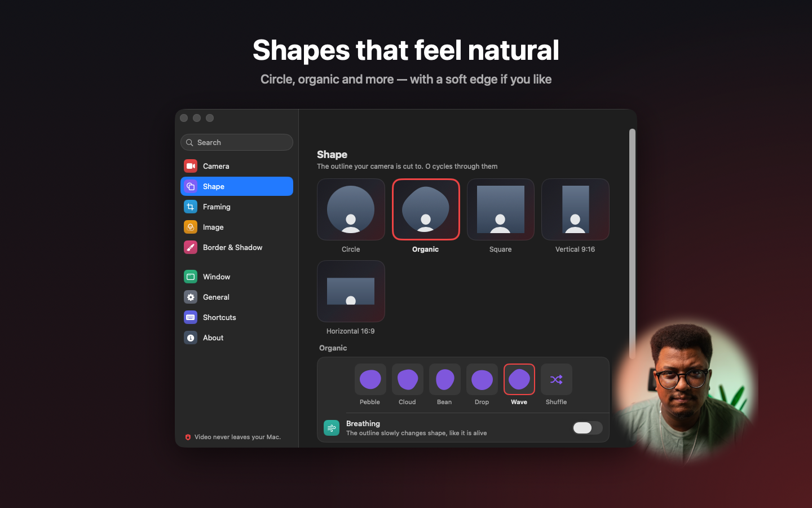Choose the Wave organic shape
This screenshot has width=812, height=508.
click(519, 379)
